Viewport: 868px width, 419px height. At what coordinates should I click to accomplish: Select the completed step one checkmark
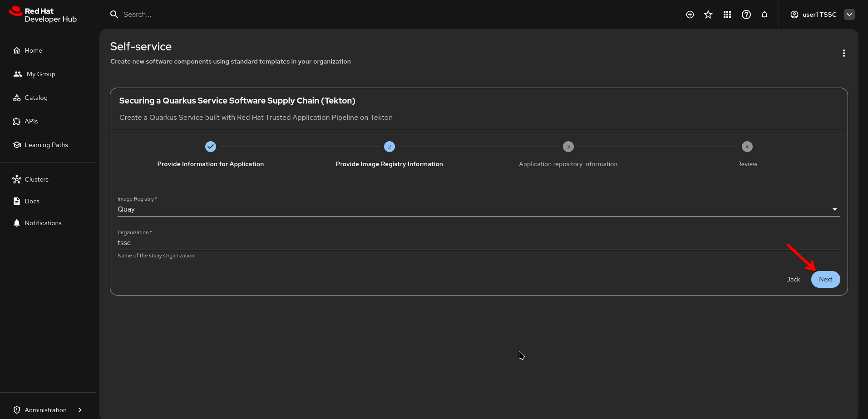point(211,147)
